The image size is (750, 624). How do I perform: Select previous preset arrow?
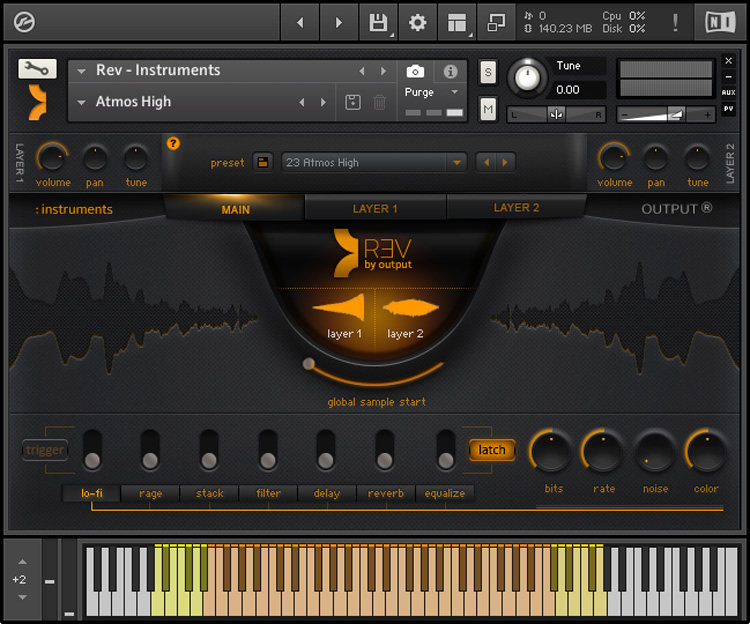[486, 163]
